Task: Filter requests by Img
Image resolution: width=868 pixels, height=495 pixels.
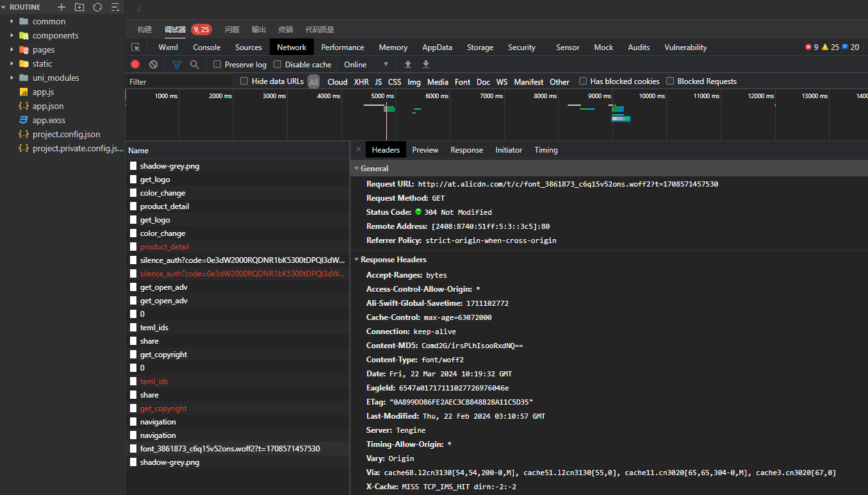Action: 414,81
